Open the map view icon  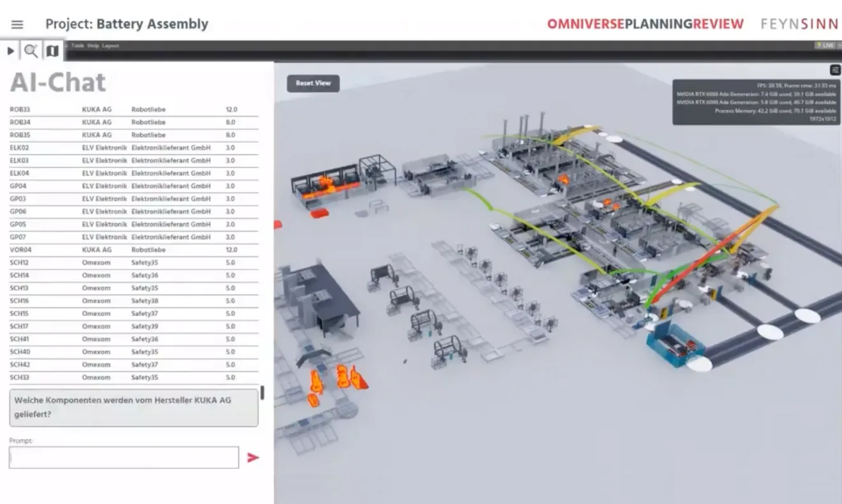click(52, 50)
